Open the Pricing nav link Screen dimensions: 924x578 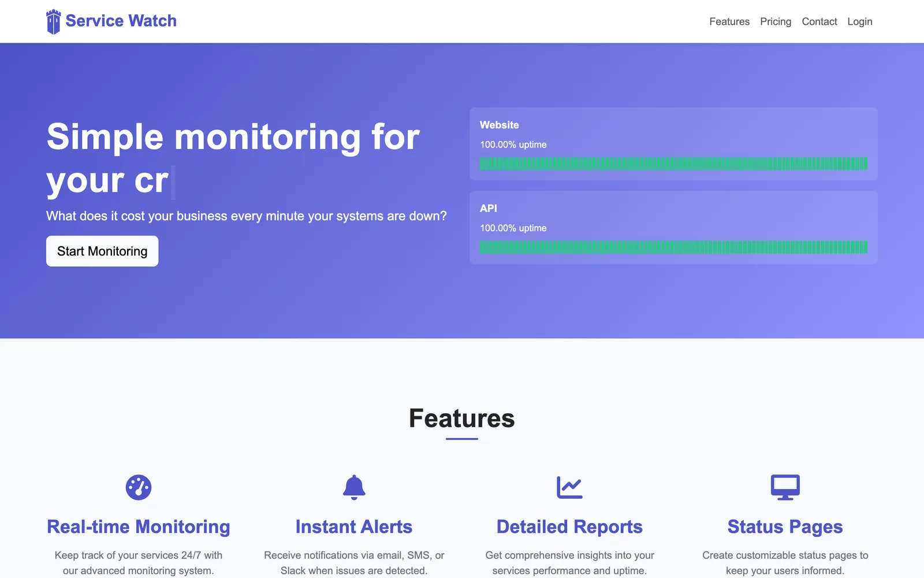point(776,21)
